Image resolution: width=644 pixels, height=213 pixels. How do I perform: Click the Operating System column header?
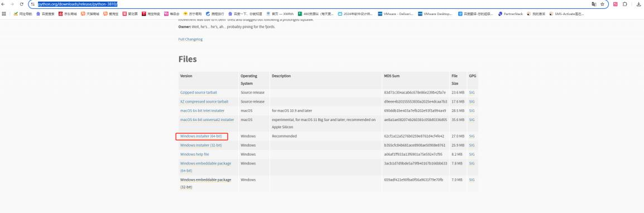tap(249, 80)
